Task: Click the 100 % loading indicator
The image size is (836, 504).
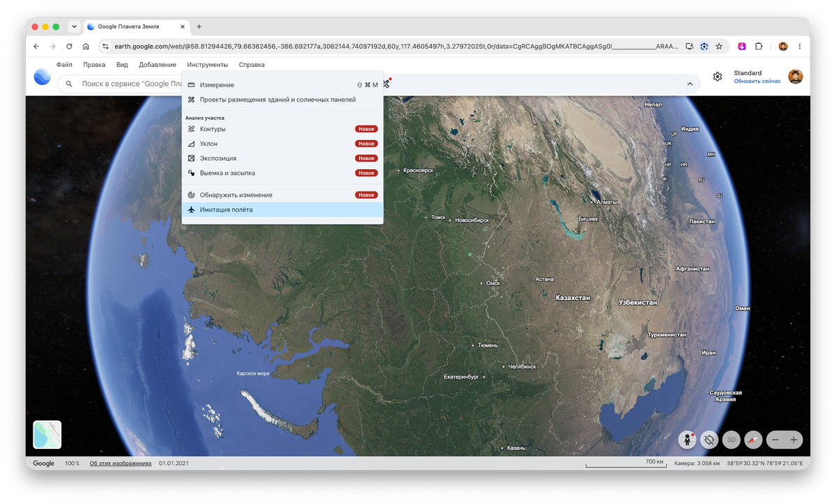Action: click(72, 464)
